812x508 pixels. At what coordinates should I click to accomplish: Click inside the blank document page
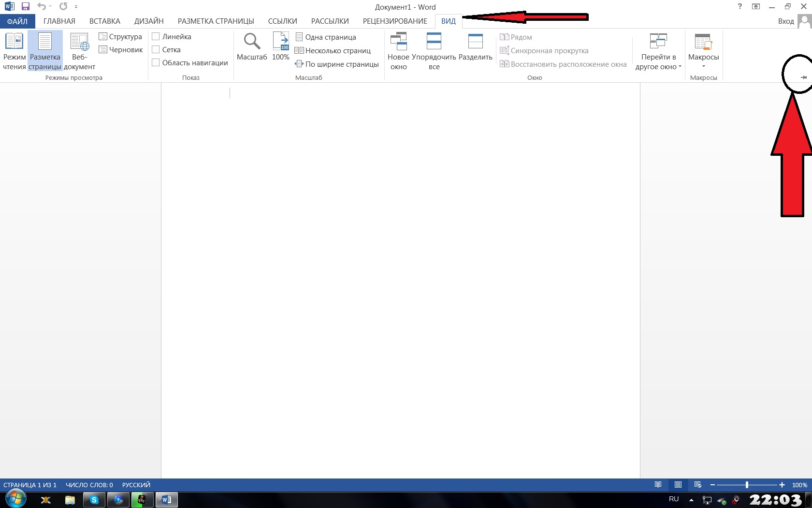pyautogui.click(x=401, y=281)
